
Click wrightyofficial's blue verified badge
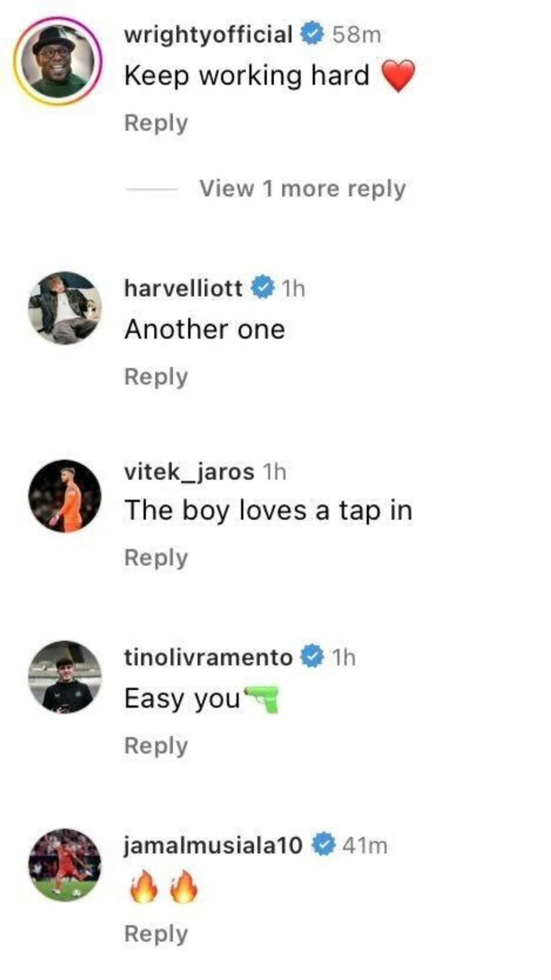313,34
